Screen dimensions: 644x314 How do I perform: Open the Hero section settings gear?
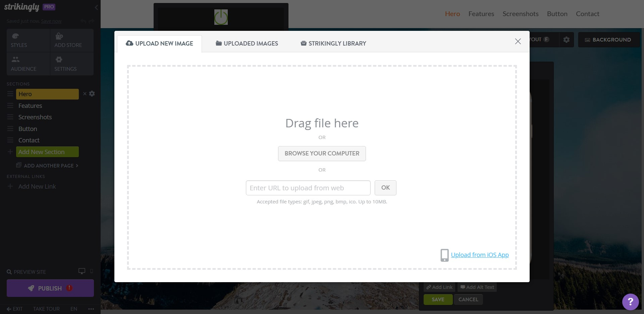coord(92,94)
